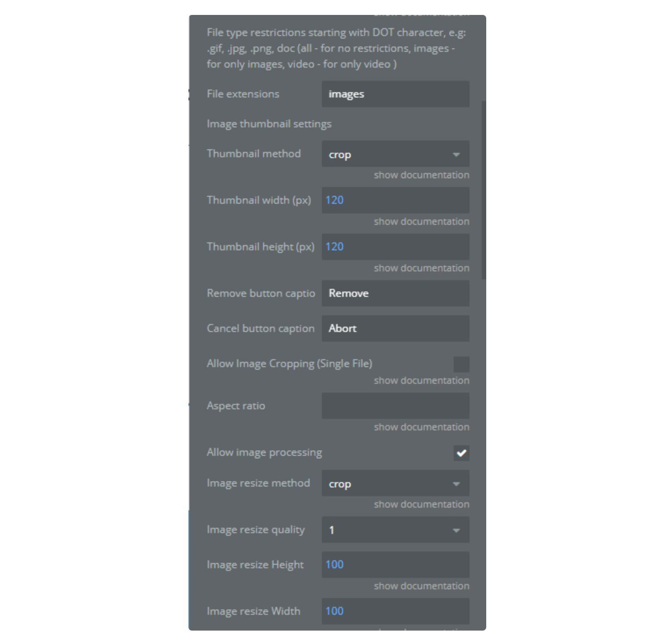This screenshot has height=642, width=672.
Task: Open the Image resize quality dropdown
Action: [395, 530]
